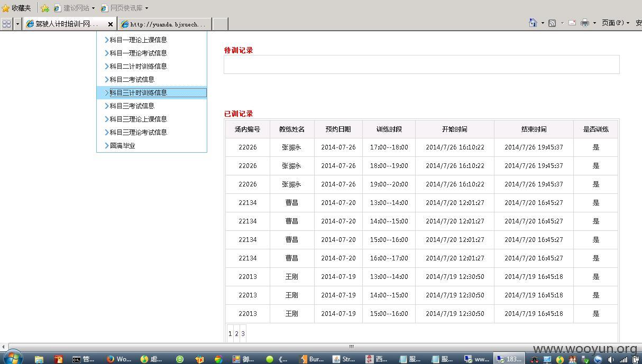Click the 教练姓名 column header
This screenshot has height=364, width=642.
(292, 129)
